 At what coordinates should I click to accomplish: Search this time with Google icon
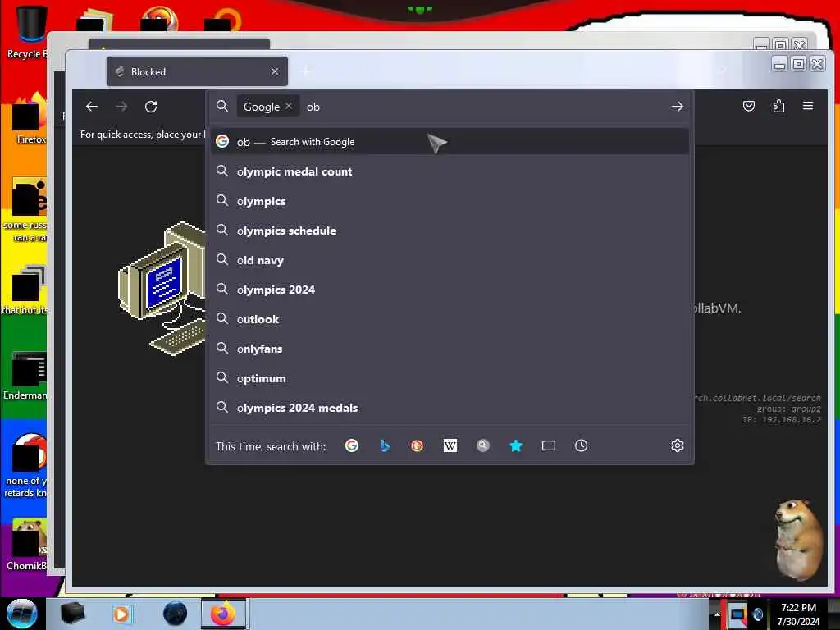[x=352, y=445]
